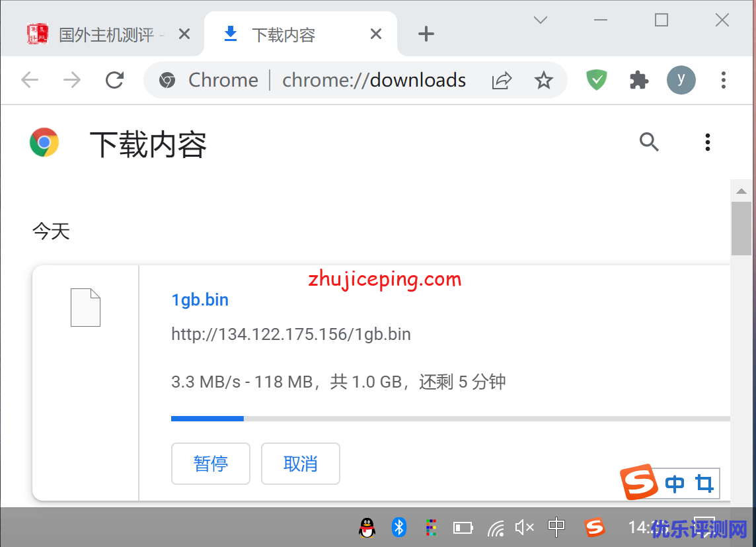Click the reload page icon
This screenshot has width=756, height=547.
tap(115, 80)
